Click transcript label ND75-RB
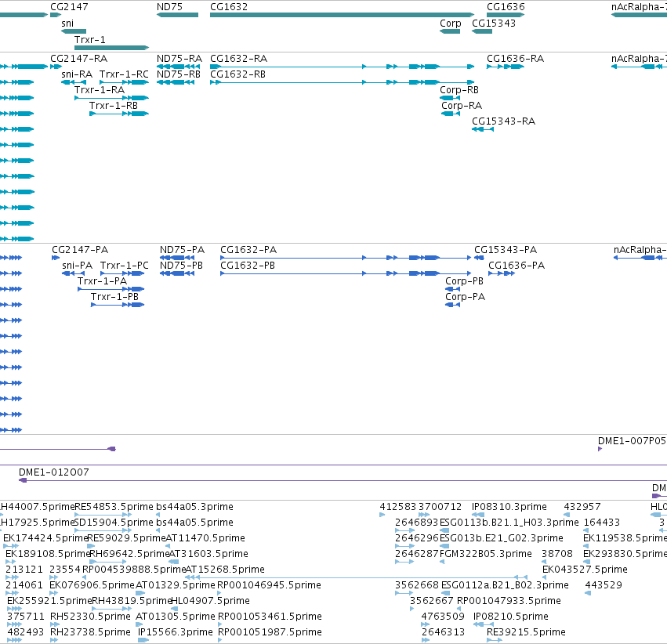This screenshot has height=644, width=667. point(178,74)
